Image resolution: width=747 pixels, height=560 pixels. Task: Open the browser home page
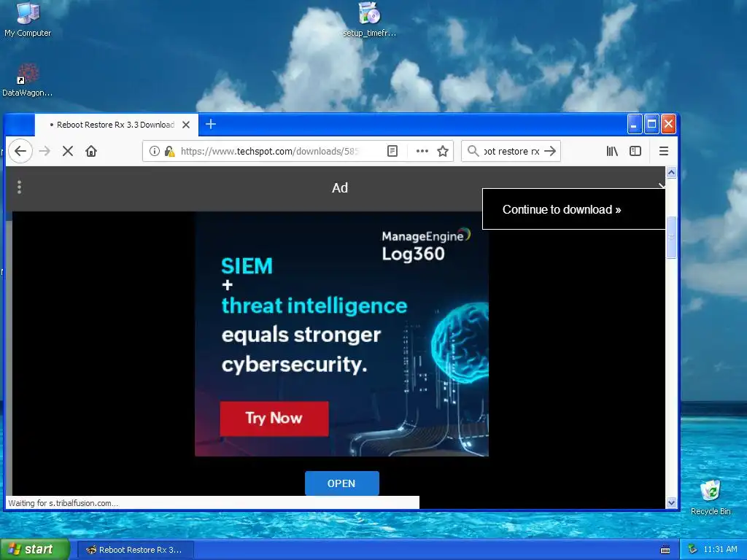[91, 151]
